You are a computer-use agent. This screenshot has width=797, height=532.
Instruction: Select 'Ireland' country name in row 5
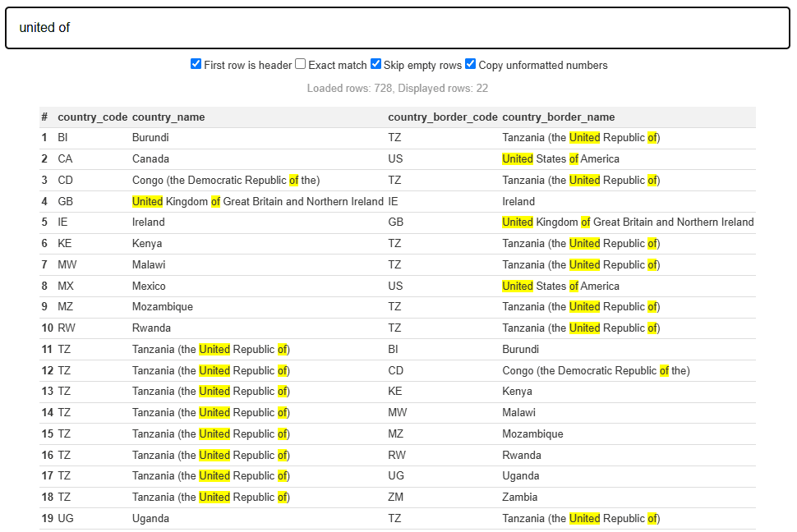click(149, 222)
